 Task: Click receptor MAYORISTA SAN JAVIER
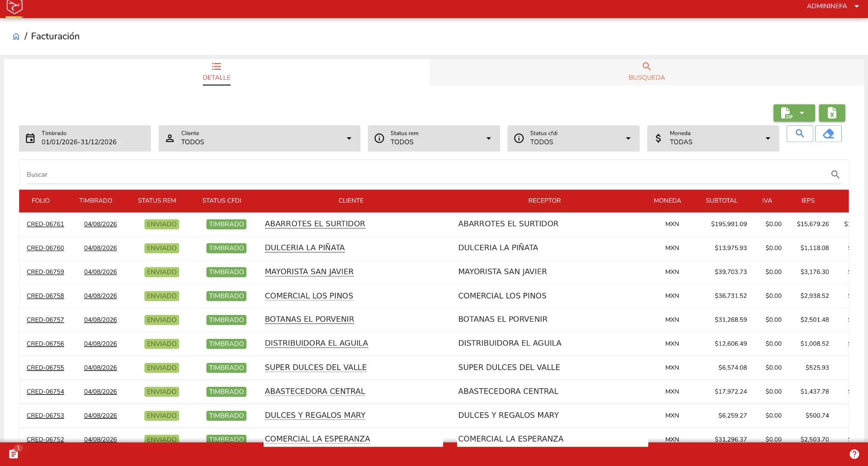point(503,272)
